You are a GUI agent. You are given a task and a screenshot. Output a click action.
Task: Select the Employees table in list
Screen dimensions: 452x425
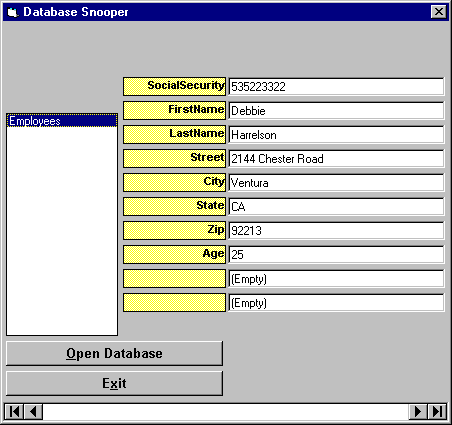click(x=62, y=121)
